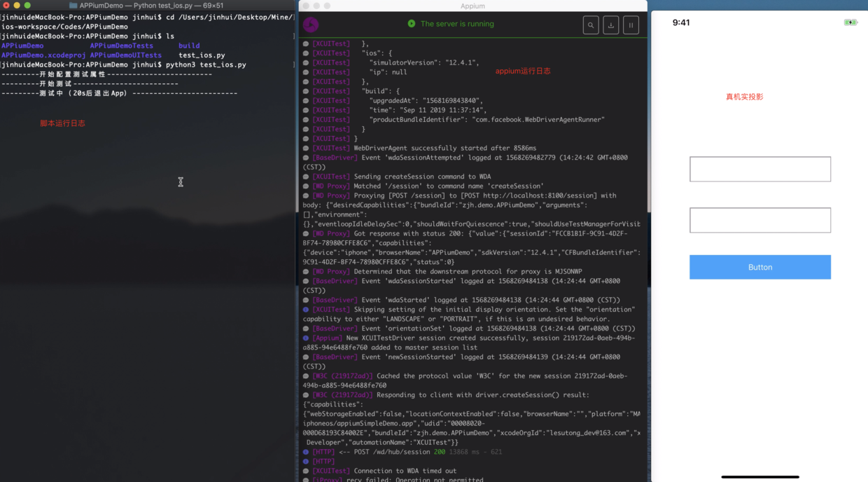The width and height of the screenshot is (868, 482).
Task: Click the 'python3 test_ios.py' command line
Action: tap(206, 64)
